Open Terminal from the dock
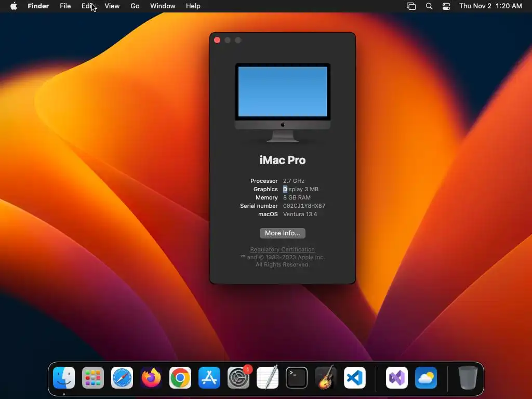Screen dimensions: 532x399 click(x=297, y=378)
